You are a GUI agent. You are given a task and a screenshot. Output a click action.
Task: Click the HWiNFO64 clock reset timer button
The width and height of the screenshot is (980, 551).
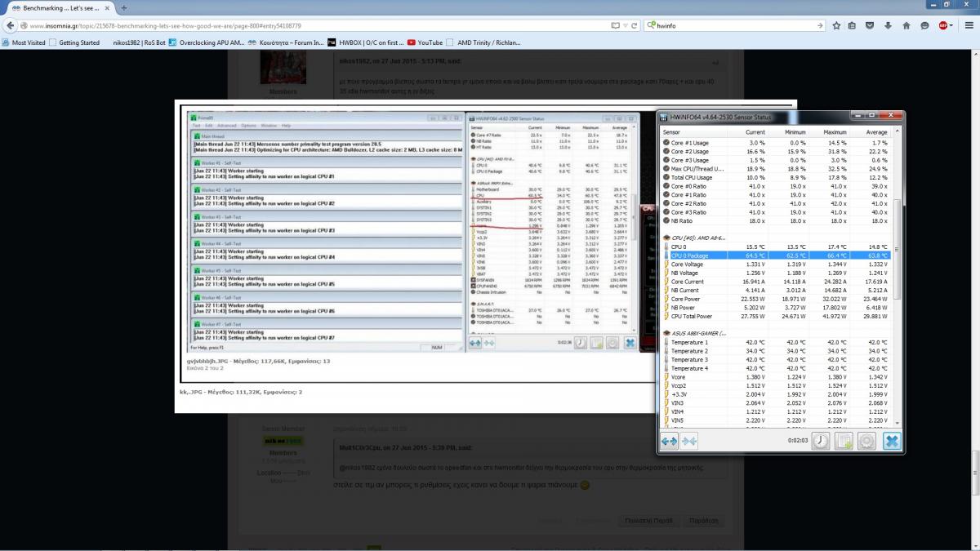(820, 441)
